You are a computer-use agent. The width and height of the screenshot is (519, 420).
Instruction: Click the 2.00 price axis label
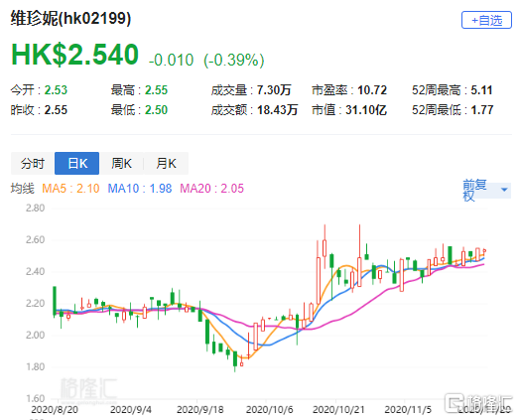tap(35, 335)
